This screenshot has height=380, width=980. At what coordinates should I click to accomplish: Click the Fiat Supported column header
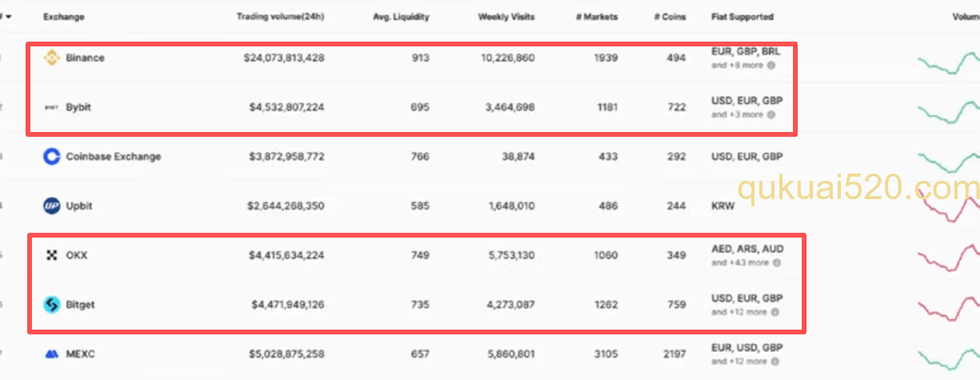743,17
